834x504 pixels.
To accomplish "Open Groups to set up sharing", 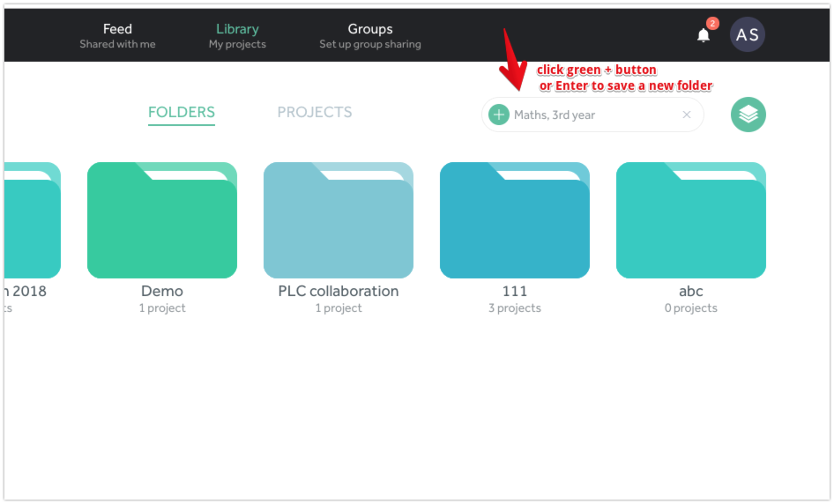I will pos(370,35).
